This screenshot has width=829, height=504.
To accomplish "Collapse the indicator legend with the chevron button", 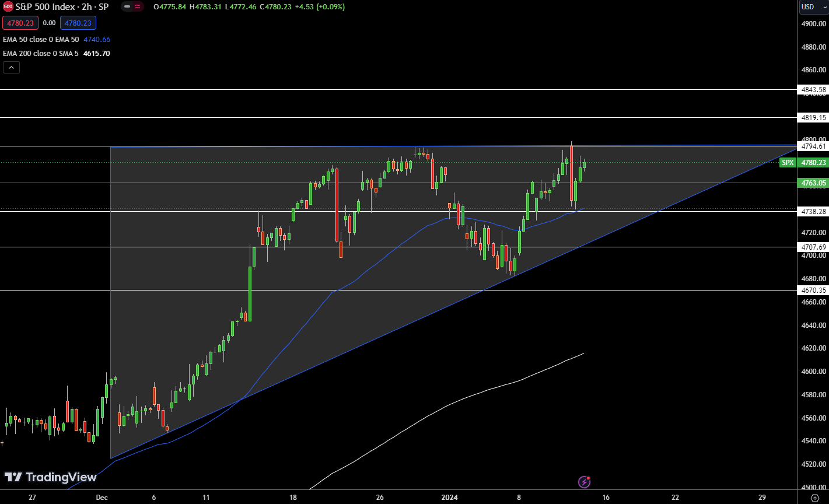I will [x=11, y=68].
